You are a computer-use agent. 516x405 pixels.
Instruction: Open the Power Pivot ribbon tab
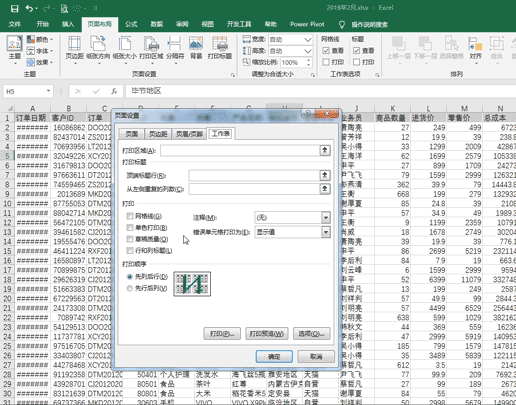[307, 24]
